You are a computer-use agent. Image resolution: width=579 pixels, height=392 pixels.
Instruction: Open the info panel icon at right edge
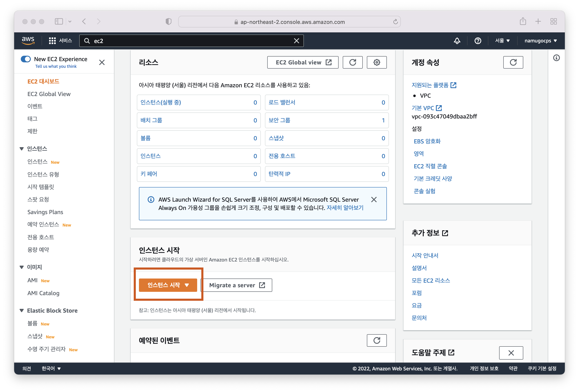pos(556,58)
